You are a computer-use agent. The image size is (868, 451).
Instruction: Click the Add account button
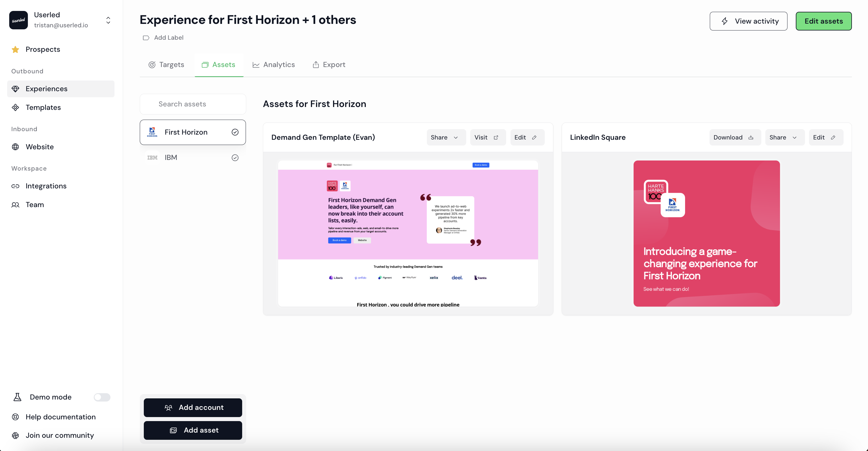(193, 408)
